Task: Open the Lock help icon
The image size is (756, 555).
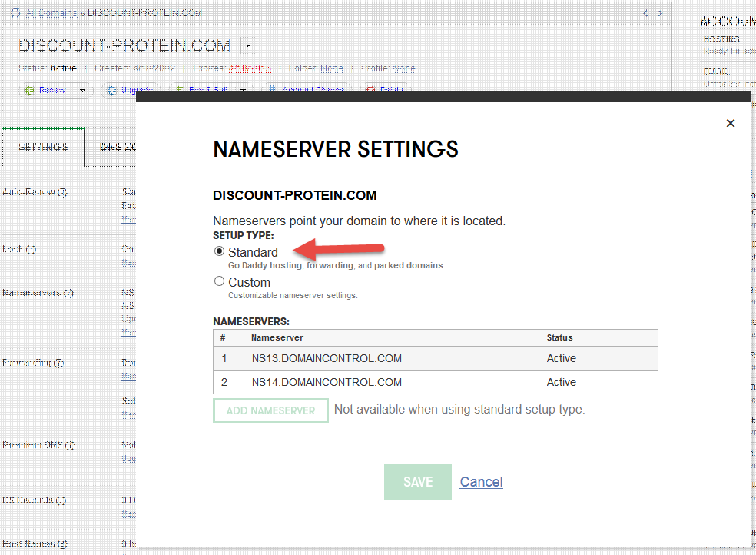Action: point(31,249)
